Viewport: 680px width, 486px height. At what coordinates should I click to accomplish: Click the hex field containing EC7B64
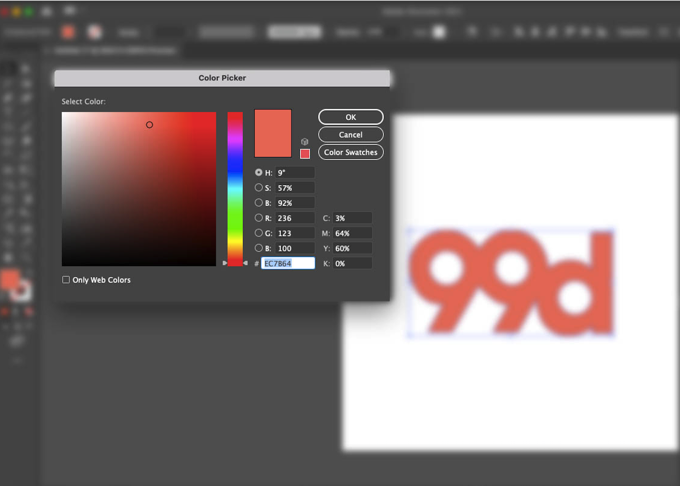click(288, 263)
